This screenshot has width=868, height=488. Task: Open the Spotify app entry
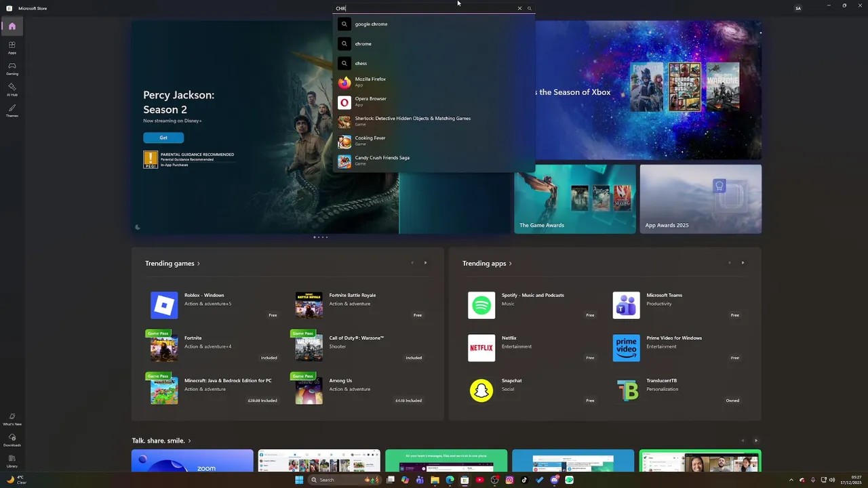tap(532, 305)
